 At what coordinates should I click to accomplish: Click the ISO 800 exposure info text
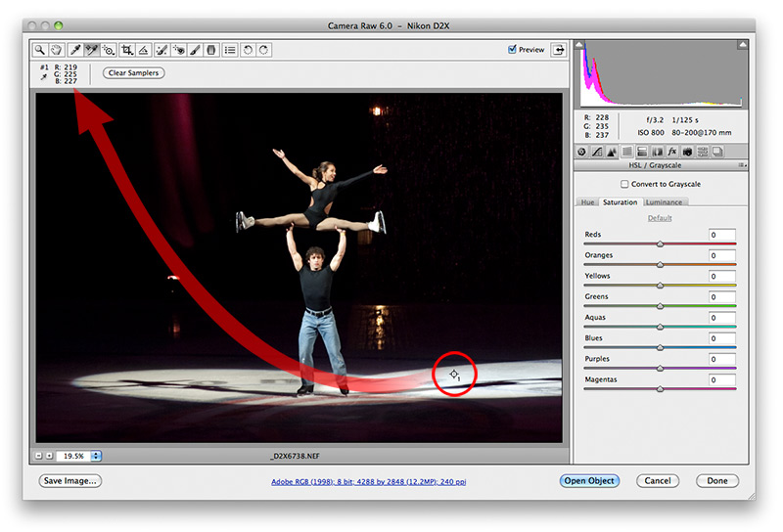pos(651,133)
